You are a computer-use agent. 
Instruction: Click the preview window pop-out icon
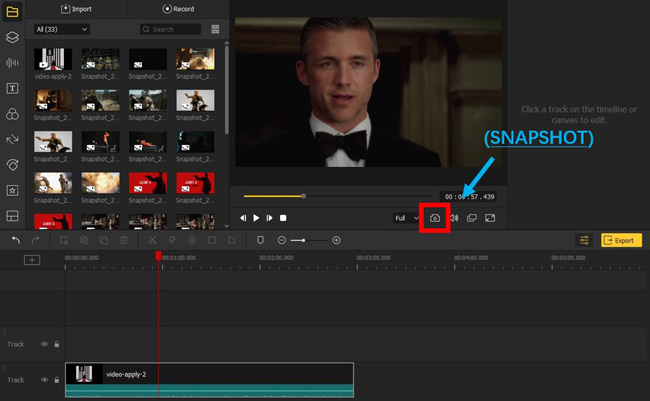click(x=472, y=218)
